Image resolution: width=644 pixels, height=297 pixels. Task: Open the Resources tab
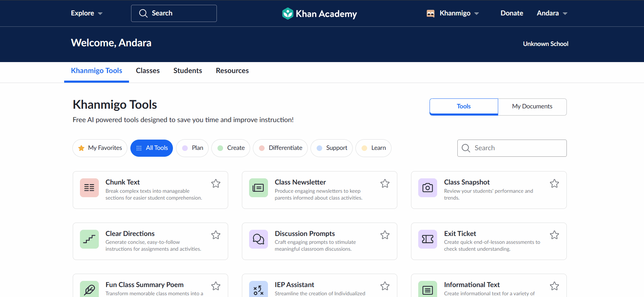[232, 71]
